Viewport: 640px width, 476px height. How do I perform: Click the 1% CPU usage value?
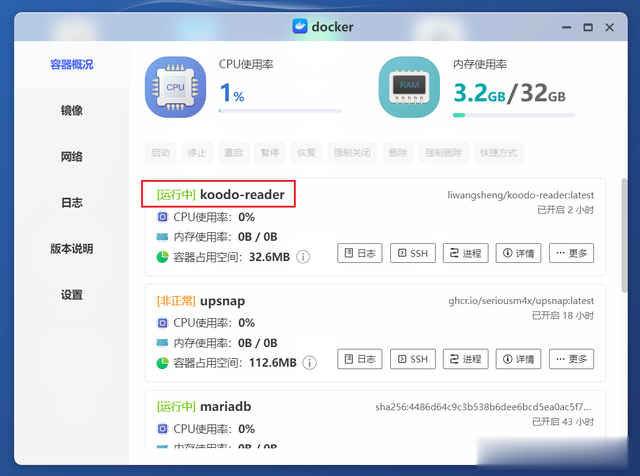tap(232, 93)
